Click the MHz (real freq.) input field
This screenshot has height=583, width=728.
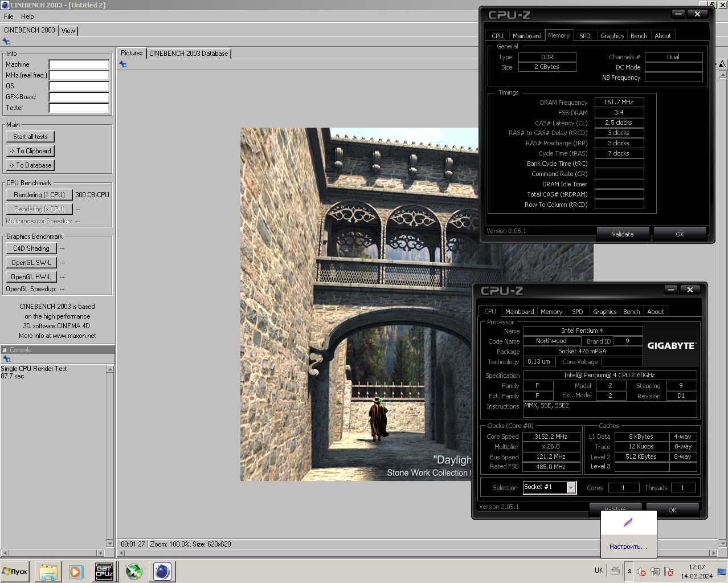79,75
